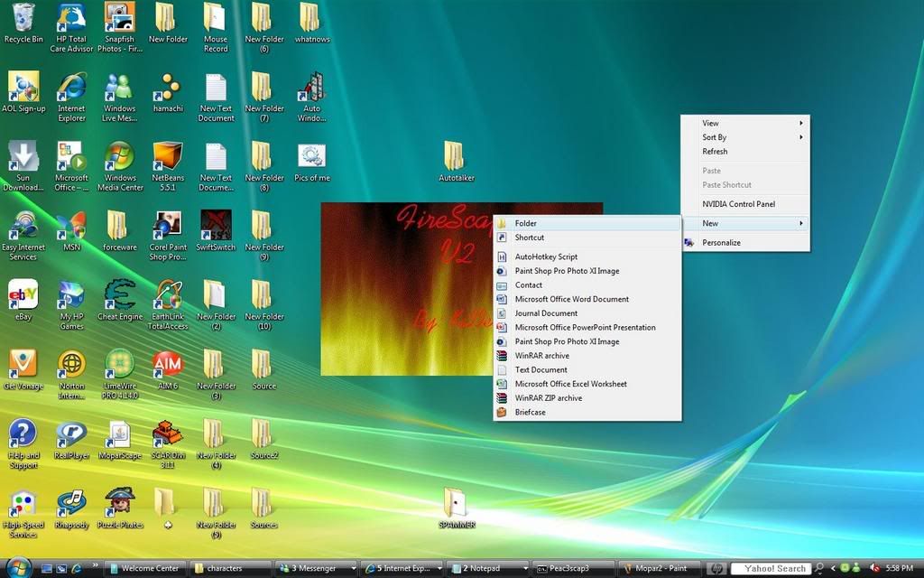Viewport: 924px width, 578px height.
Task: Select Briefcase in the New submenu
Action: pos(587,412)
